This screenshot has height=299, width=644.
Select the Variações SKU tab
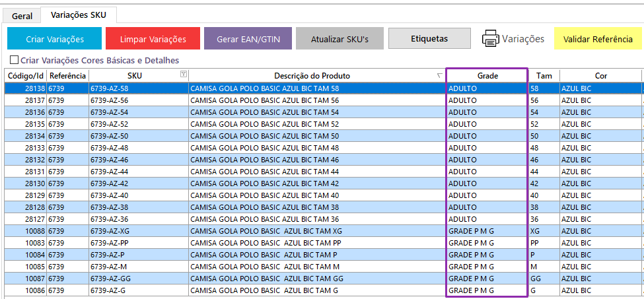click(x=79, y=15)
